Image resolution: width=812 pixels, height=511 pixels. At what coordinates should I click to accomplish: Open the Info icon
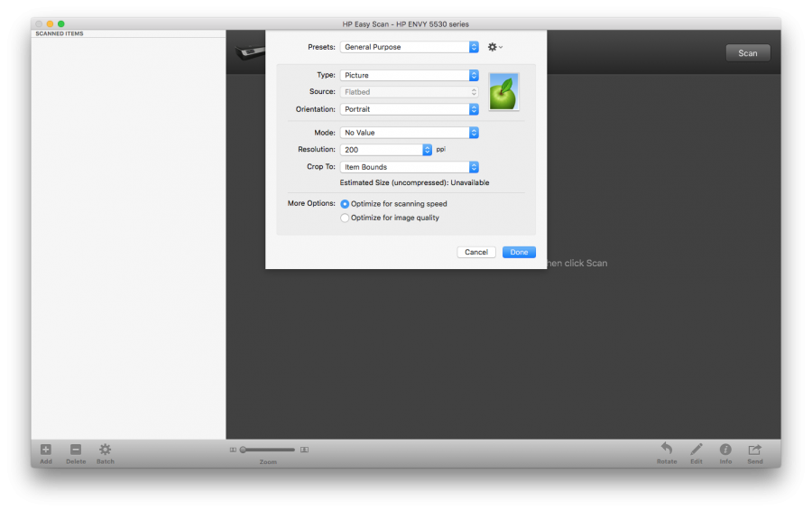coord(725,450)
